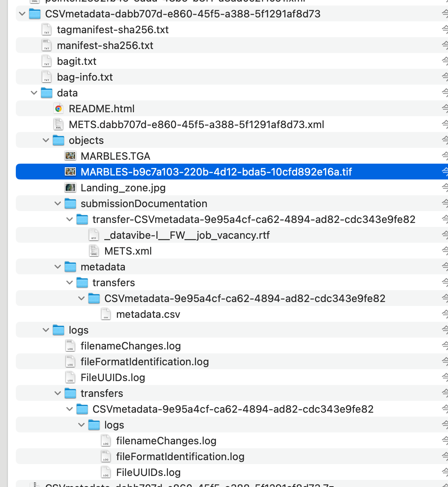Collapse the transfers folder under metadata

click(x=70, y=282)
